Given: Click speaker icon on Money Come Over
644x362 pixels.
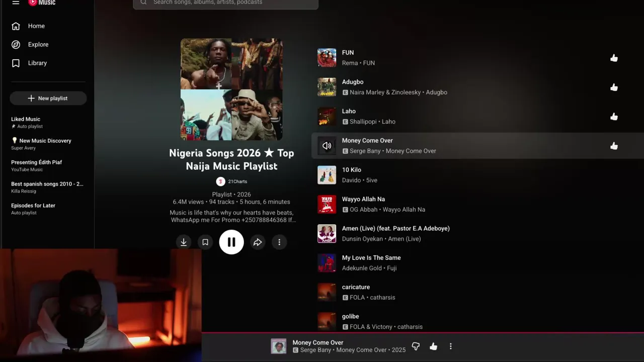Looking at the screenshot, I should [x=327, y=146].
